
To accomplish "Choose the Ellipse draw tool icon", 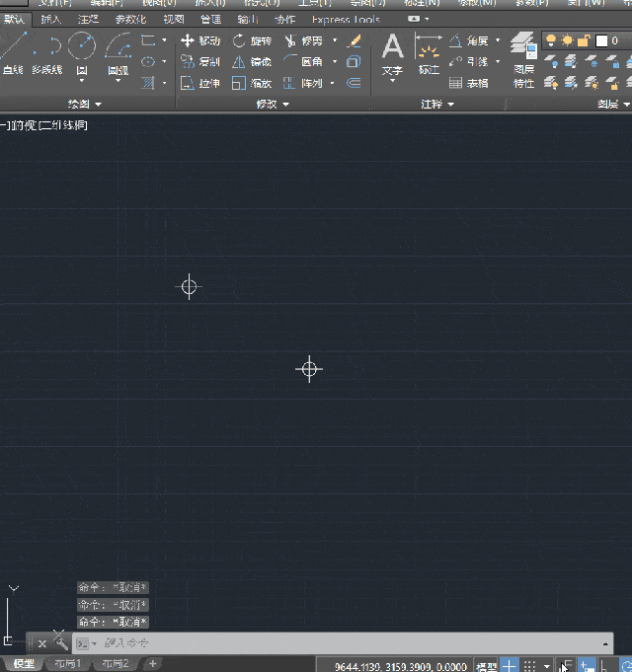I will click(148, 62).
